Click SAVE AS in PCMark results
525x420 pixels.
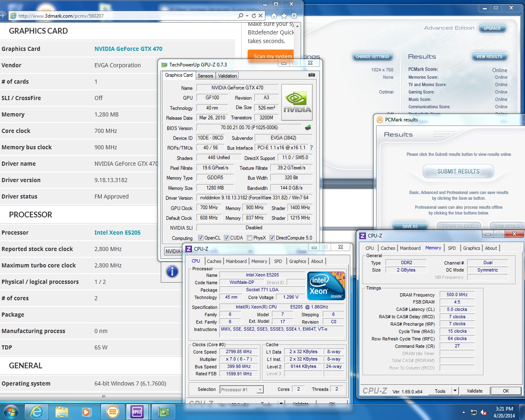coord(410,226)
